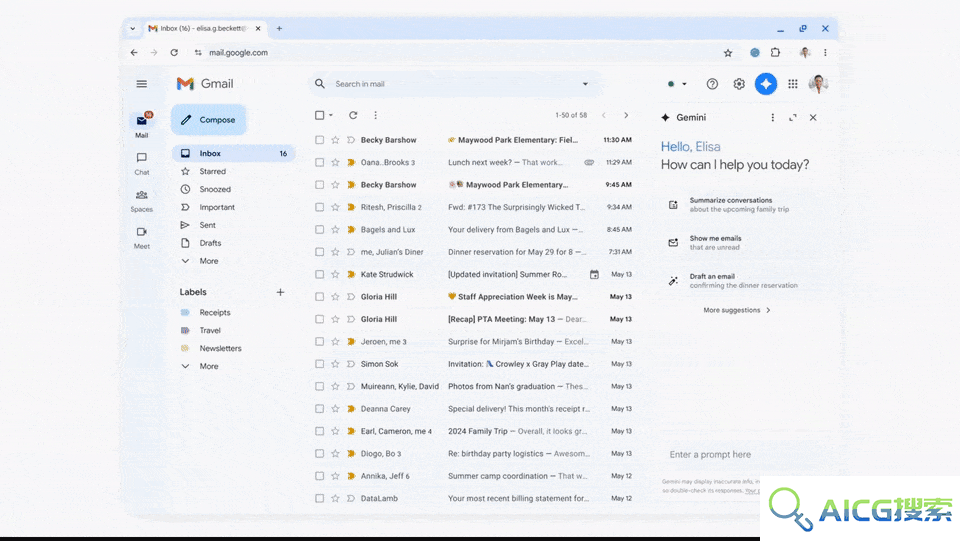Screen dimensions: 960x541
Task: Open Mail in the left rail
Action: (x=141, y=125)
